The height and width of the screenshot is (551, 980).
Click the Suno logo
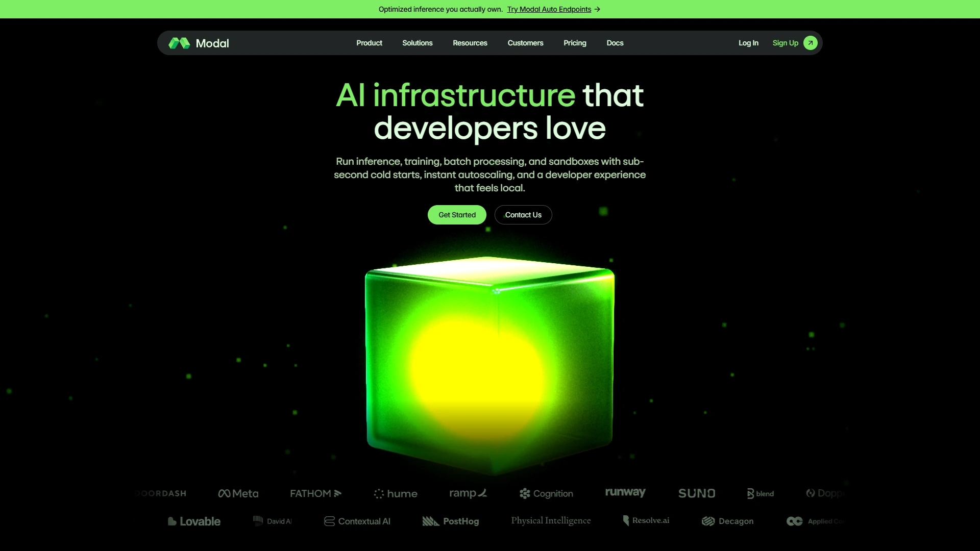(x=697, y=493)
